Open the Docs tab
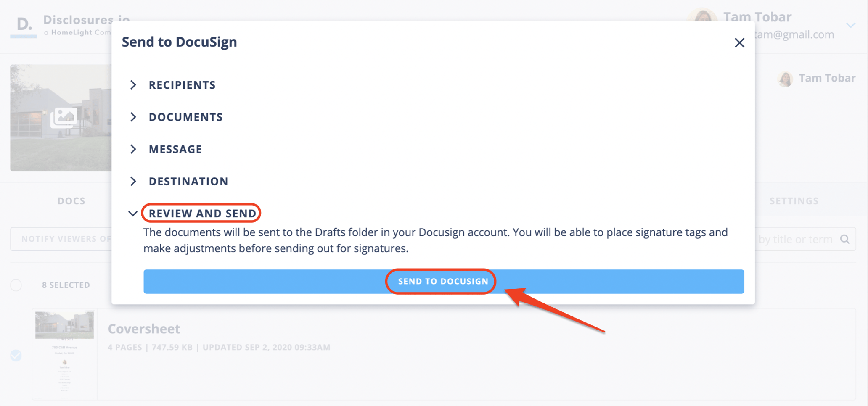This screenshot has width=868, height=406. (71, 201)
